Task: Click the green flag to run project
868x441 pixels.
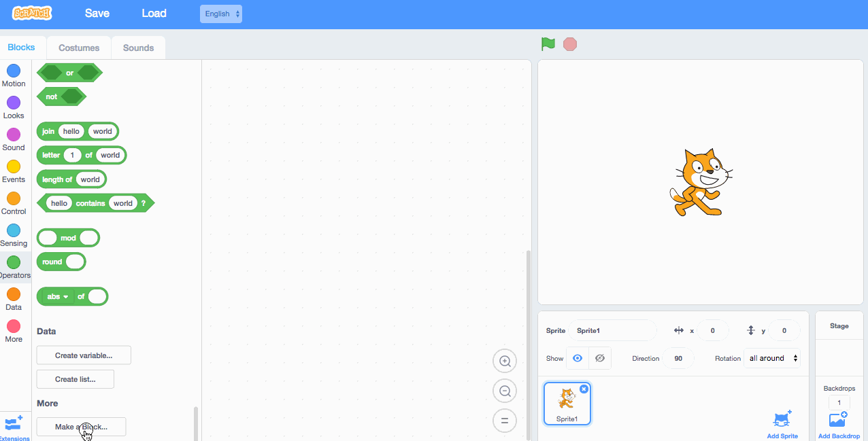Action: point(548,43)
